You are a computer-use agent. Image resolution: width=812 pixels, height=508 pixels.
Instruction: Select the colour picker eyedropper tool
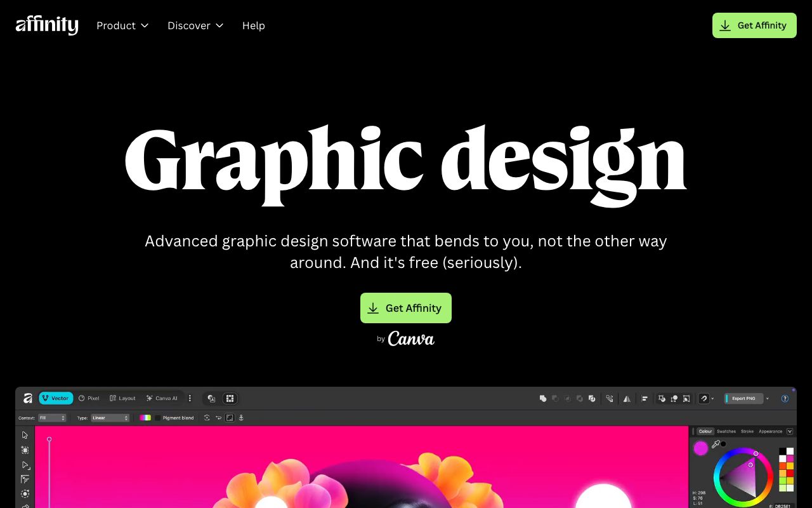pyautogui.click(x=716, y=444)
